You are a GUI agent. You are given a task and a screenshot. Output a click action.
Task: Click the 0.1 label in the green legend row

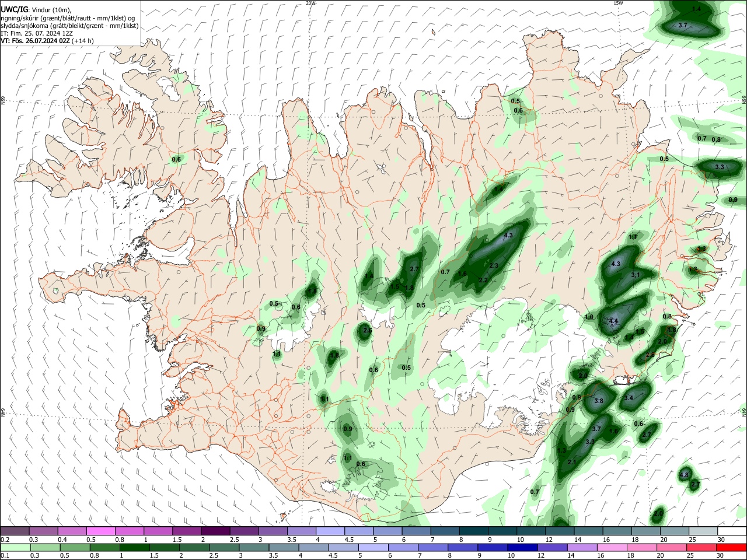click(x=5, y=555)
